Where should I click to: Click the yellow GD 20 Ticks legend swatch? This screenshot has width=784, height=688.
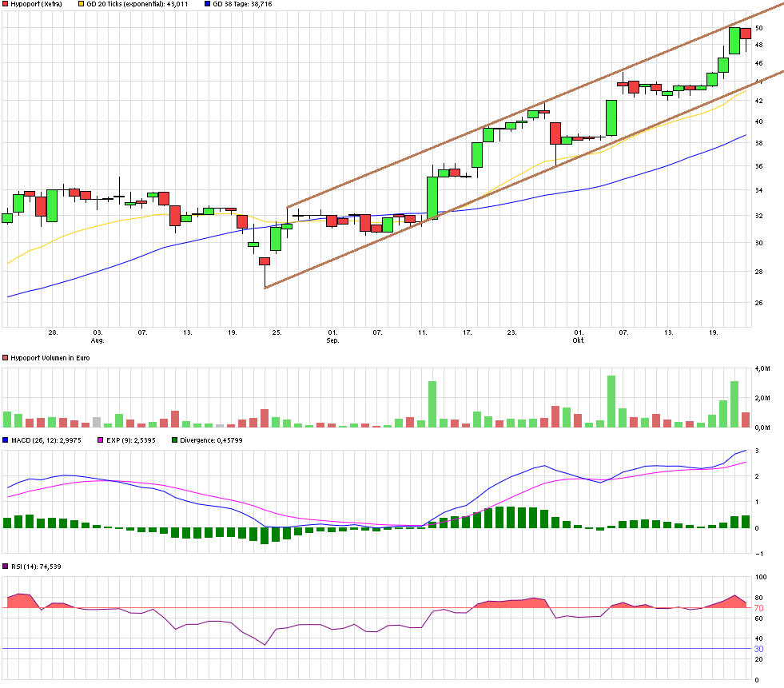(82, 4)
